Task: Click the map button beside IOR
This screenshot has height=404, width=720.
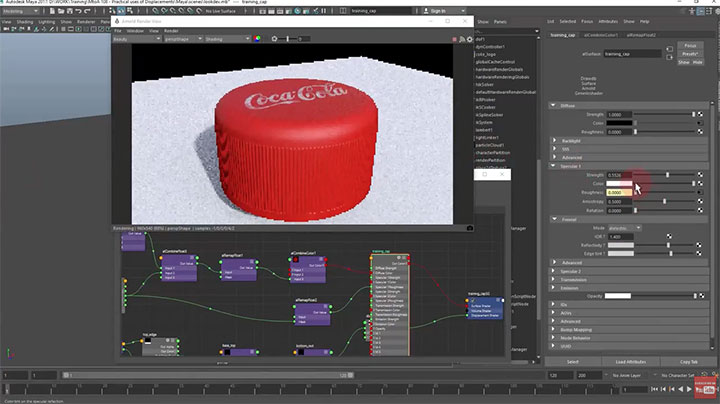Action: coord(669,236)
